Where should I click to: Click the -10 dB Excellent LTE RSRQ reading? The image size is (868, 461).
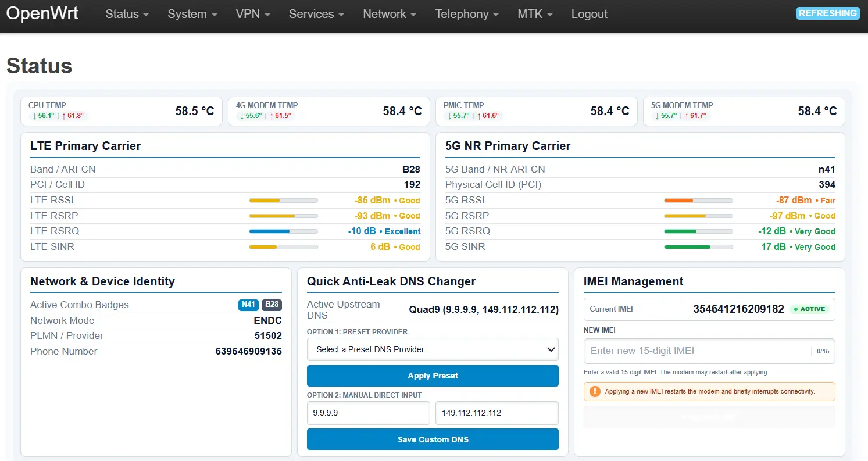(x=384, y=231)
